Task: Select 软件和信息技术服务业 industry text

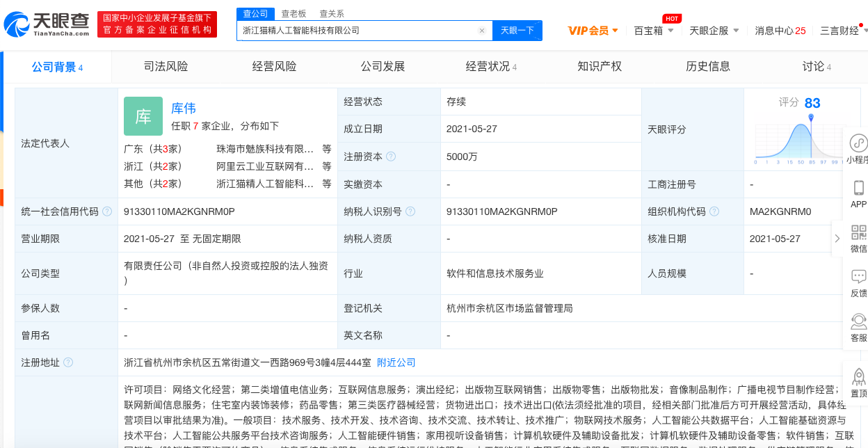Action: (495, 273)
